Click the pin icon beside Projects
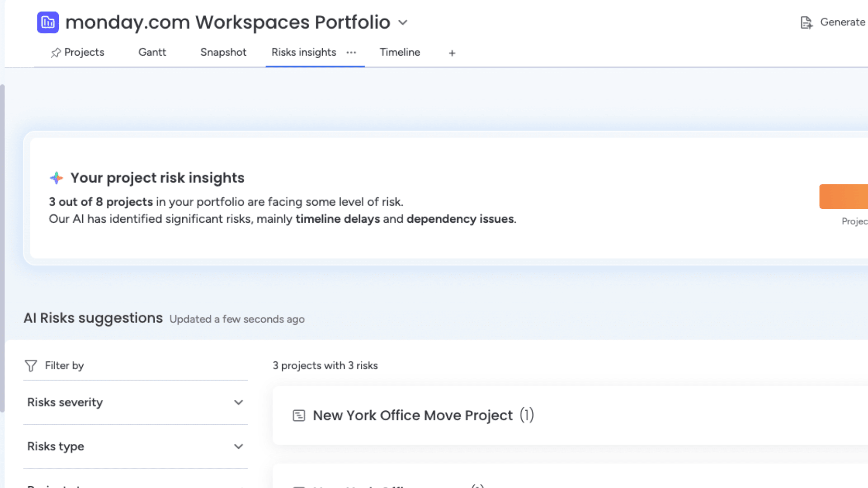The image size is (868, 488). [x=56, y=53]
